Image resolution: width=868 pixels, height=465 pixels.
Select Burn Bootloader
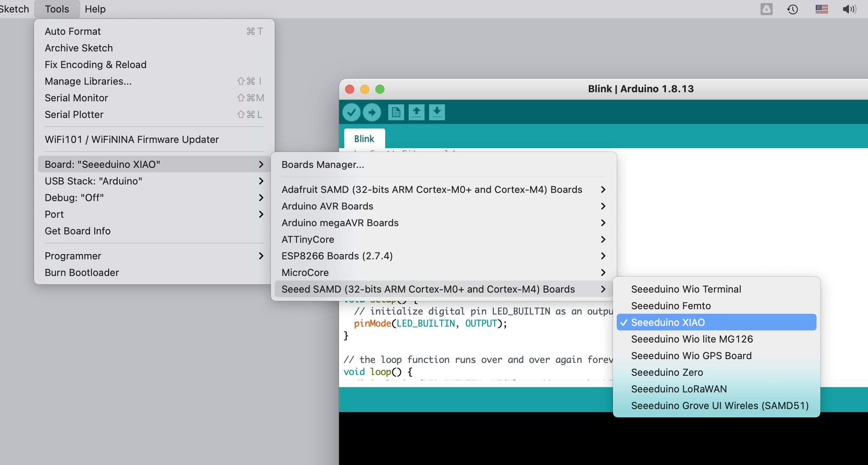coord(154,272)
